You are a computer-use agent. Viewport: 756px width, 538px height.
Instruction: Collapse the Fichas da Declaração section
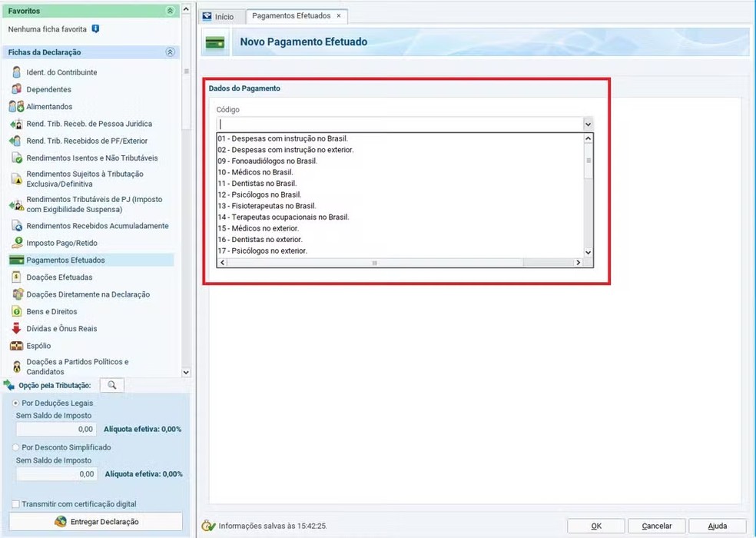pos(170,52)
